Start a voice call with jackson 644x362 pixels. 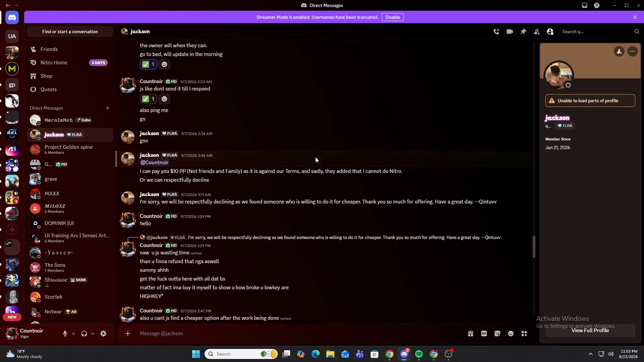[496, 32]
